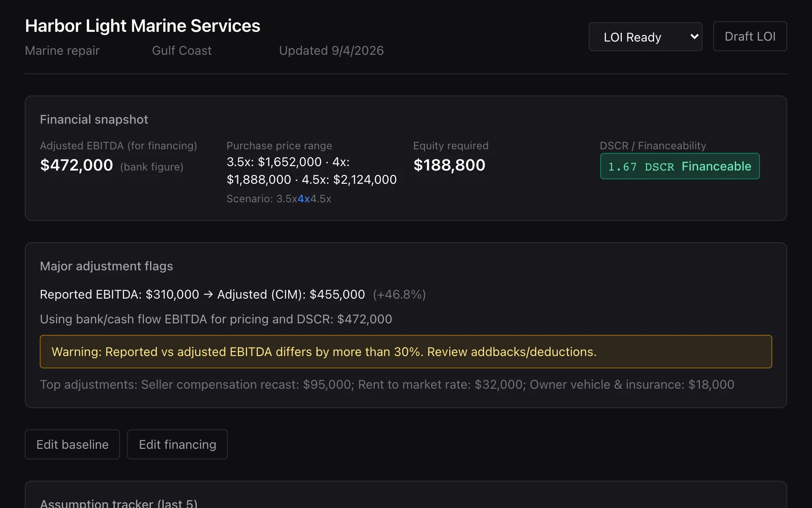
Task: Click the Financial snapshot heading
Action: point(94,120)
